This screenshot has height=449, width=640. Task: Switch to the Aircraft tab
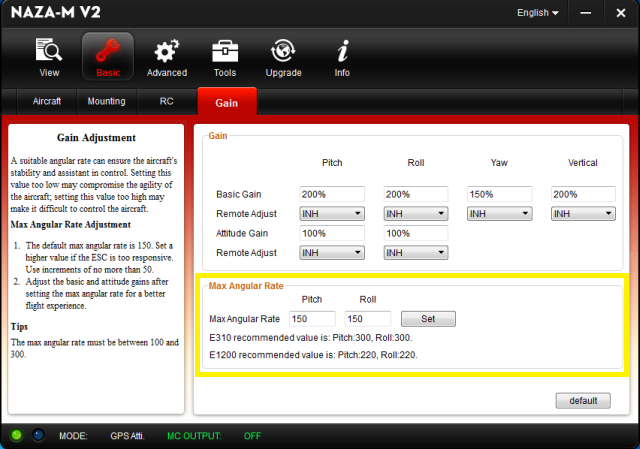(47, 101)
